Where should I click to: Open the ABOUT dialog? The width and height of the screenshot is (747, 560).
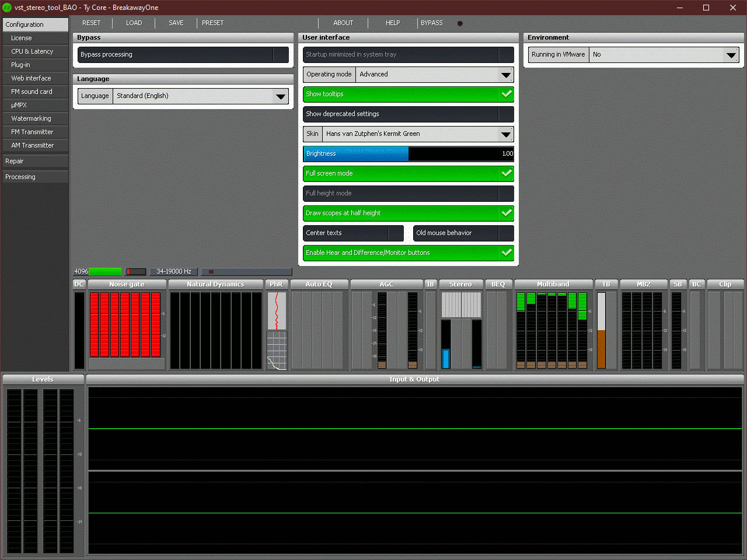tap(343, 23)
